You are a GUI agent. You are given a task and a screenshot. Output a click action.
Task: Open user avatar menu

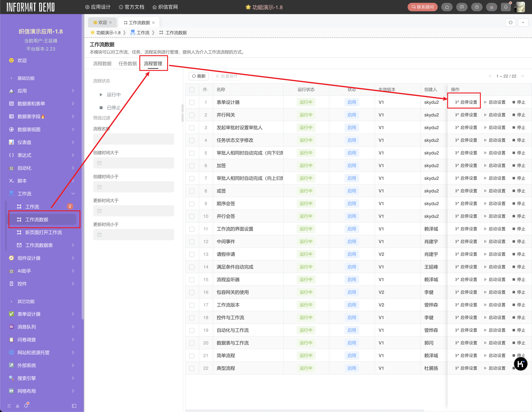click(520, 7)
